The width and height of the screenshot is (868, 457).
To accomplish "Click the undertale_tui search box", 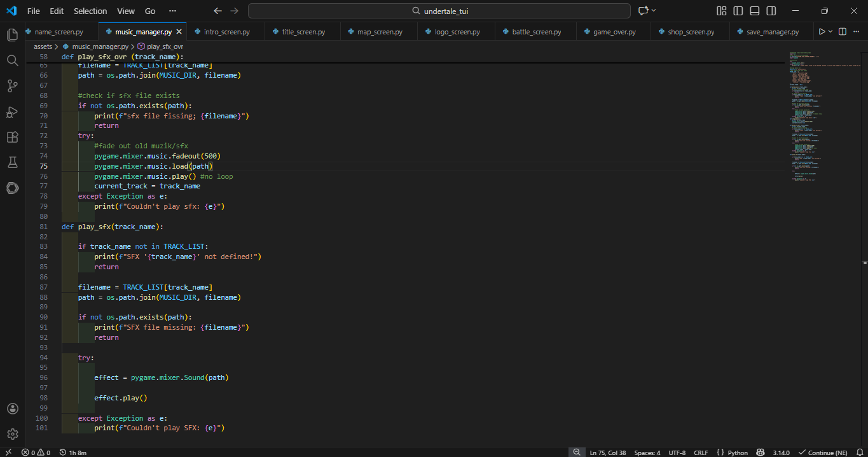I will tap(439, 11).
